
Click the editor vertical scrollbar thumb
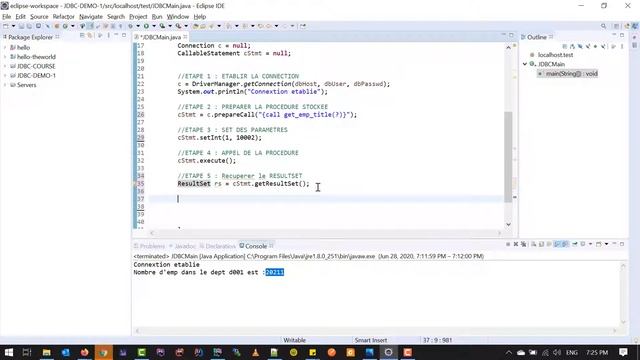coord(508,157)
